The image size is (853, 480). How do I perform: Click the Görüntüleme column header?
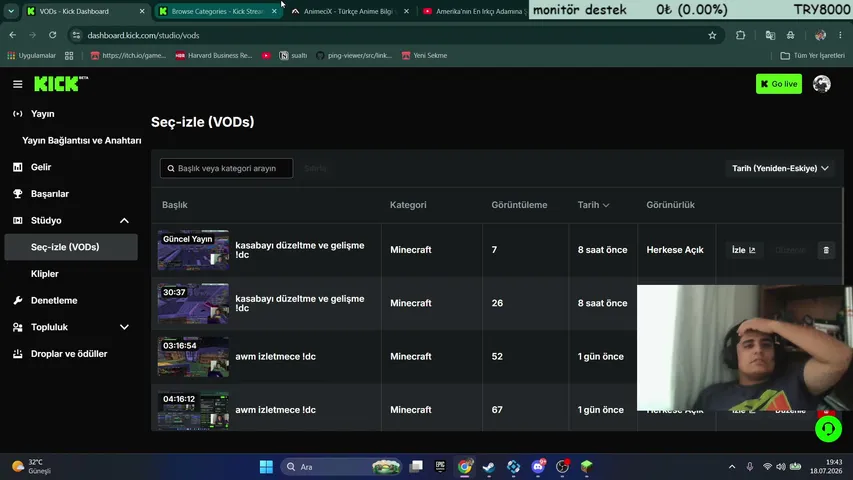tap(519, 205)
